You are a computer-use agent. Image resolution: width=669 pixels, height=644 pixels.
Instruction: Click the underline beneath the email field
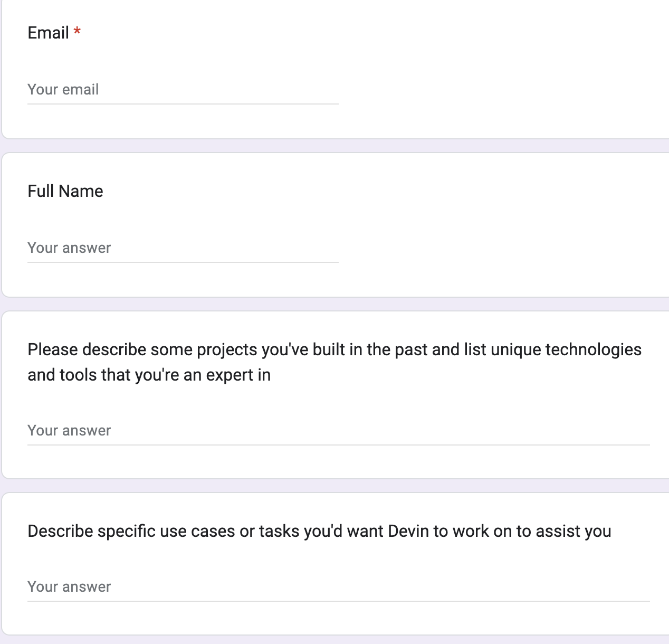183,104
